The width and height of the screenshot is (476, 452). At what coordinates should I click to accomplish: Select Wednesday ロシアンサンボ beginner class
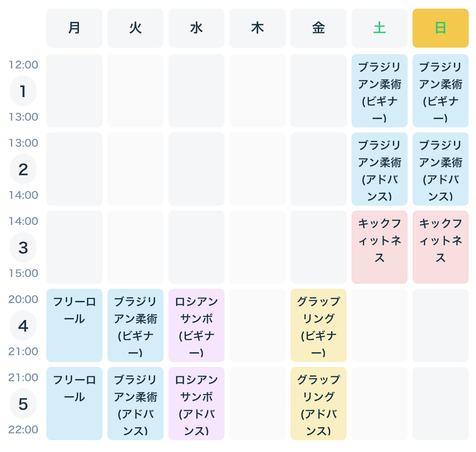197,325
